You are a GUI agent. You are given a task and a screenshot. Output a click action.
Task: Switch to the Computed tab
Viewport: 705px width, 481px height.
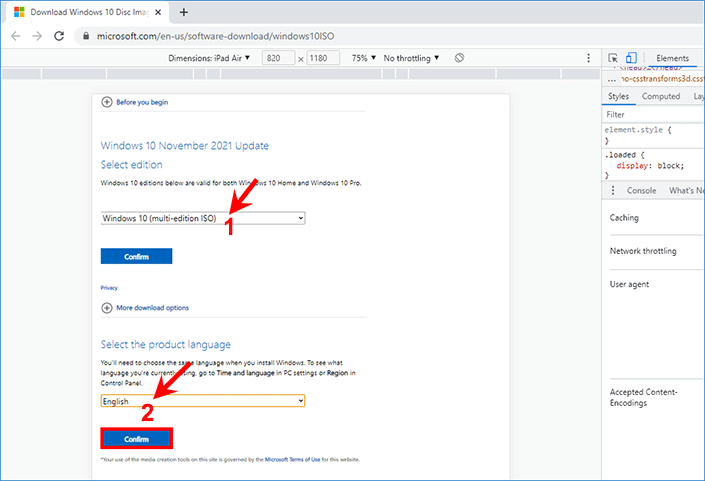point(660,96)
